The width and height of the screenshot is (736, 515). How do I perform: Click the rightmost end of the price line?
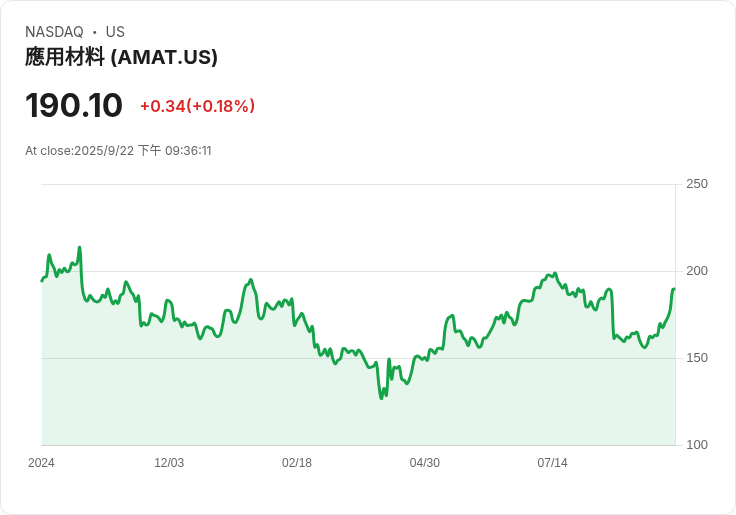pos(674,289)
